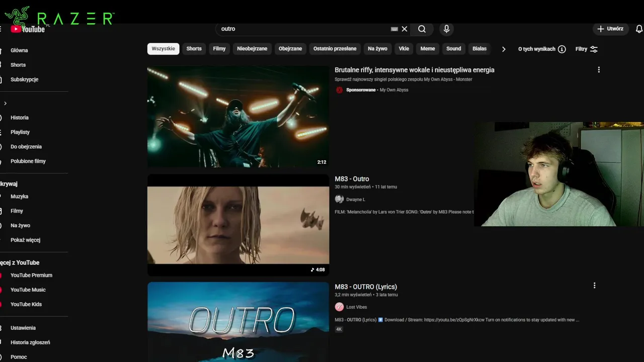
Task: Open the YouTube home logo
Action: coord(28,29)
